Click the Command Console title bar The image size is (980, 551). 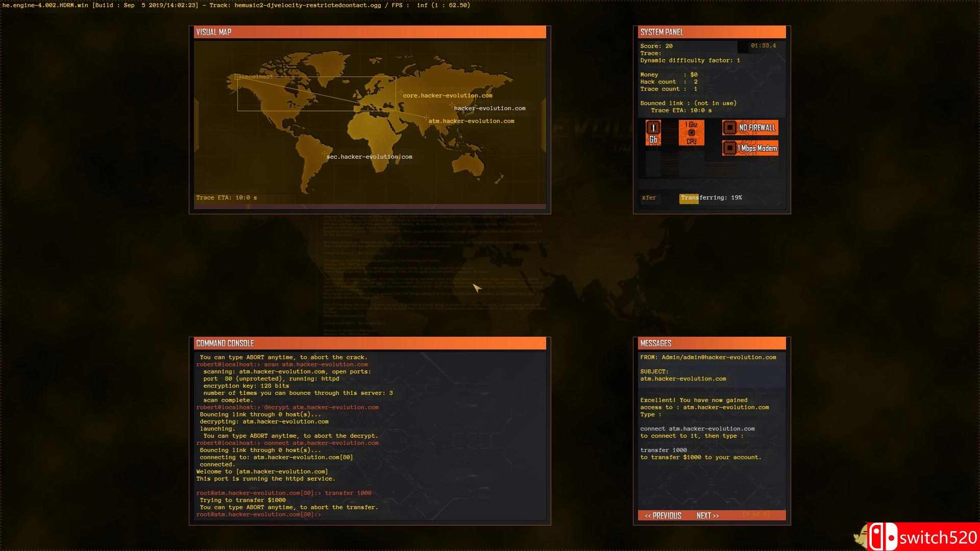click(x=370, y=343)
